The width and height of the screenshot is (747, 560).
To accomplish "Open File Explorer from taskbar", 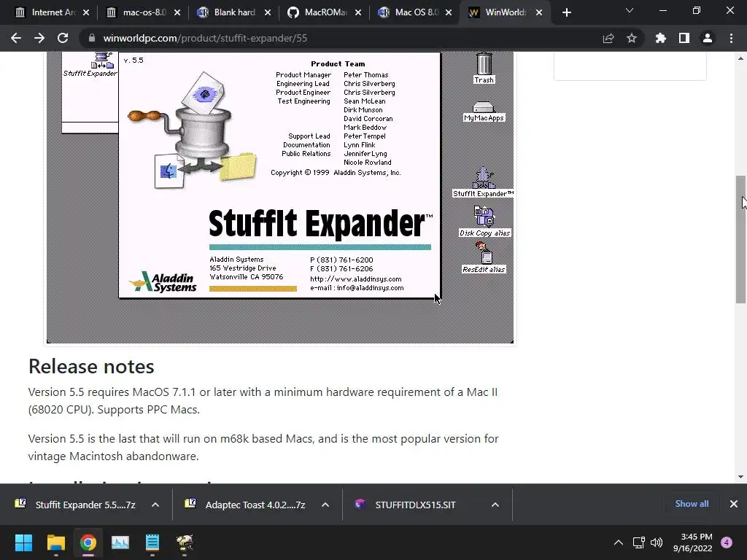I will (x=55, y=542).
